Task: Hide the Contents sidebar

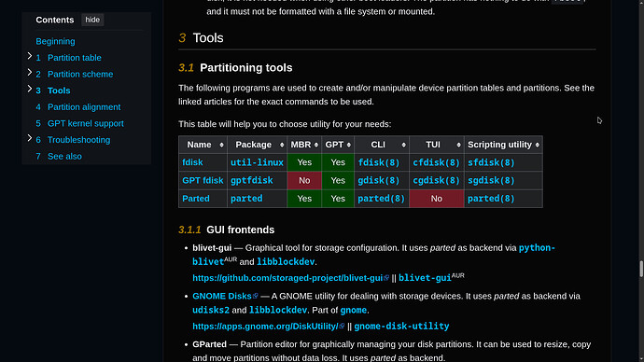Action: tap(92, 20)
